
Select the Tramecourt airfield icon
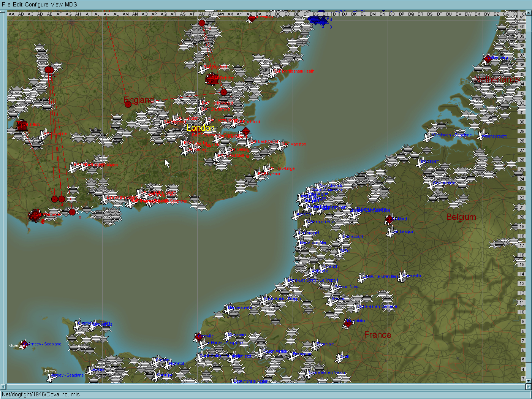coord(342,237)
